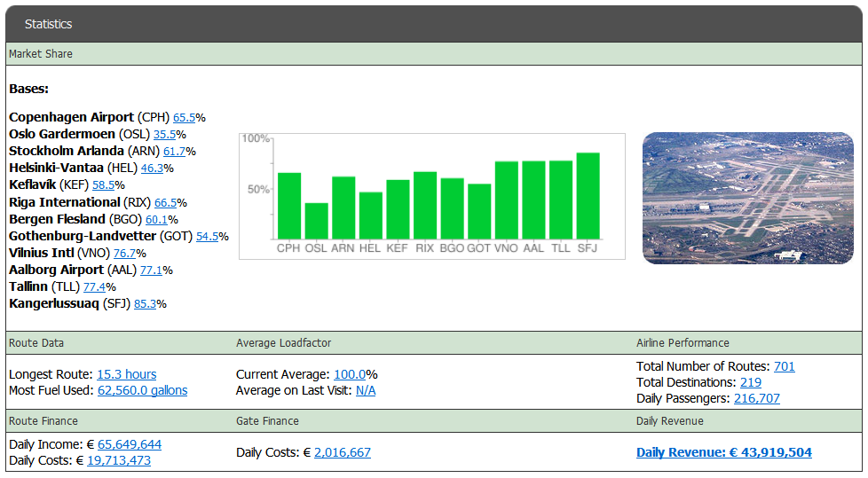Click the Average on Last Visit N/A link
The height and width of the screenshot is (478, 868).
[x=366, y=390]
